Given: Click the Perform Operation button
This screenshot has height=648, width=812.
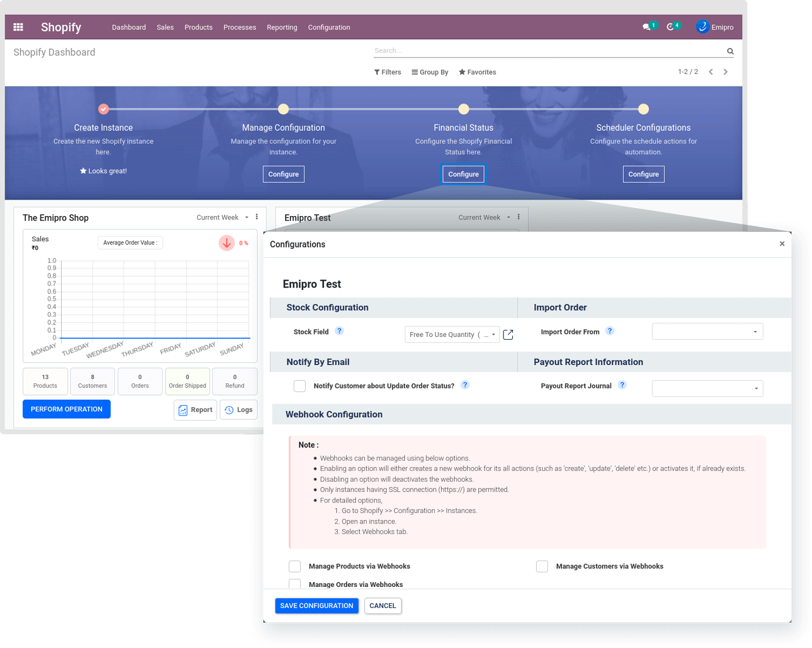Looking at the screenshot, I should pyautogui.click(x=66, y=409).
